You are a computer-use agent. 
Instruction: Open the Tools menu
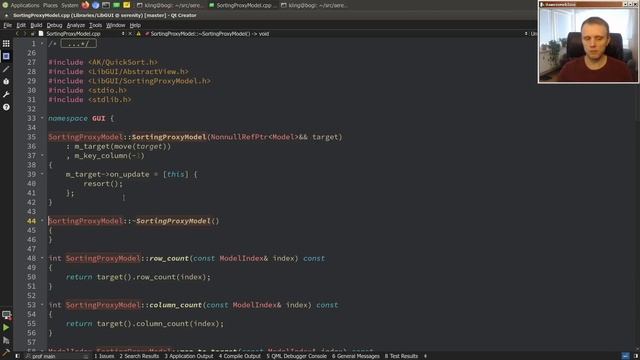pos(96,25)
